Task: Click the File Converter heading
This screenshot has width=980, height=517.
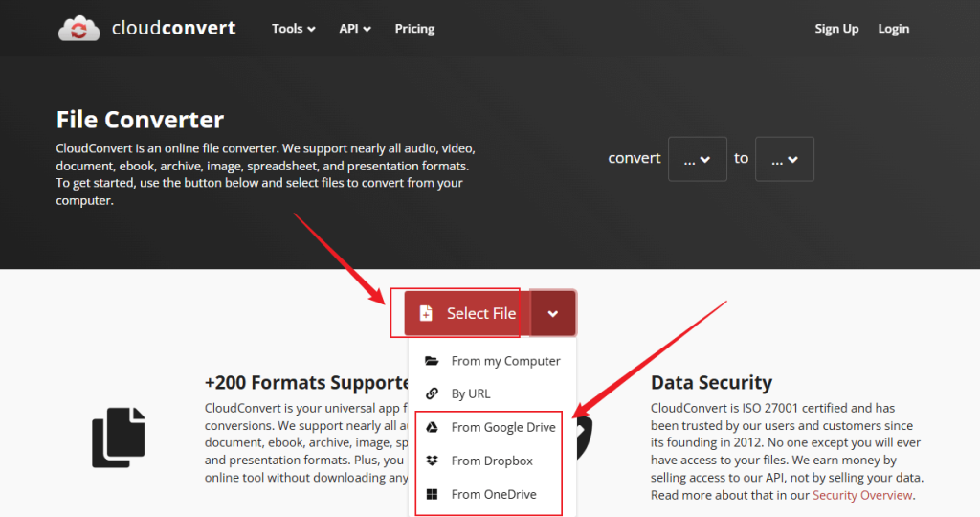Action: click(x=140, y=120)
